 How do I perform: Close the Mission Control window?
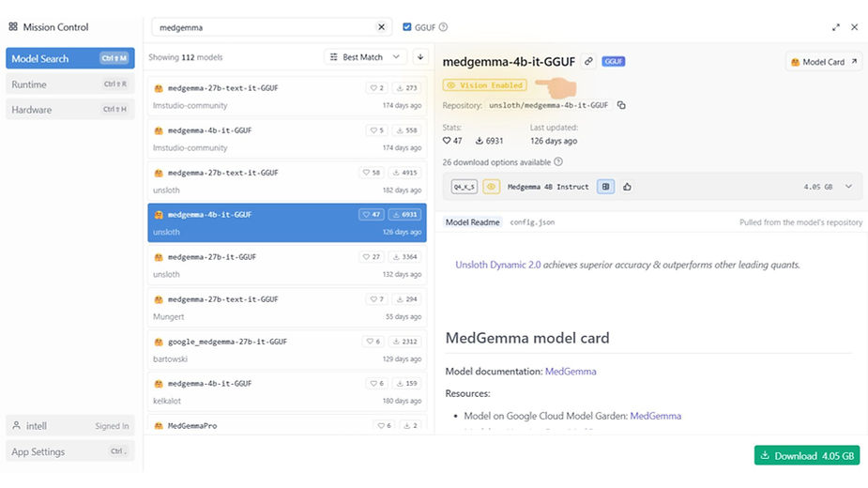click(855, 26)
